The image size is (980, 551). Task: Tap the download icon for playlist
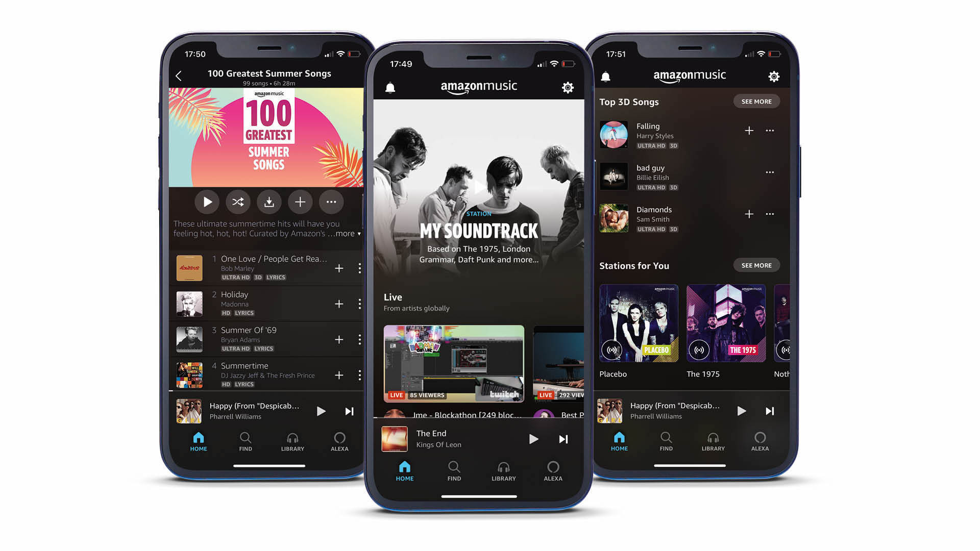268,203
